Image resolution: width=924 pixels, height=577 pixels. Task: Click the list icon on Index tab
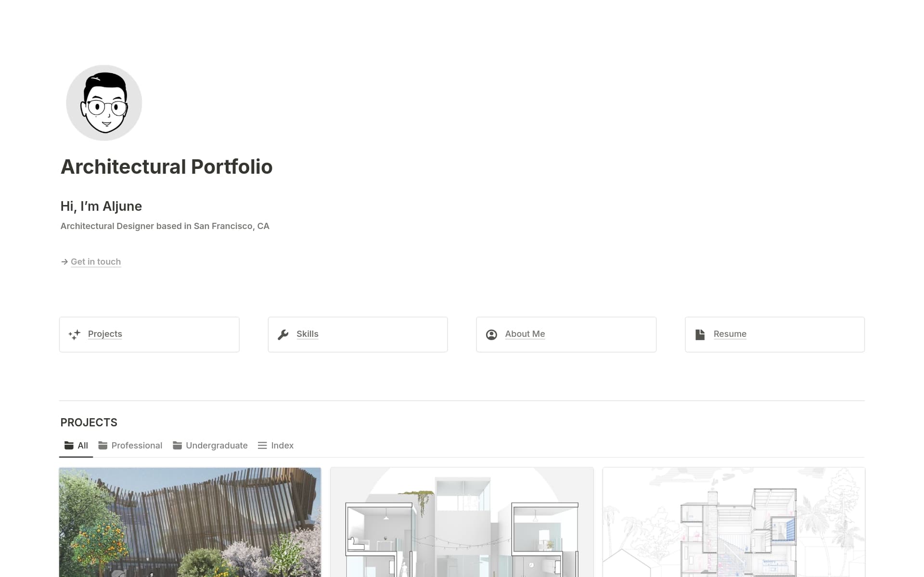click(262, 446)
